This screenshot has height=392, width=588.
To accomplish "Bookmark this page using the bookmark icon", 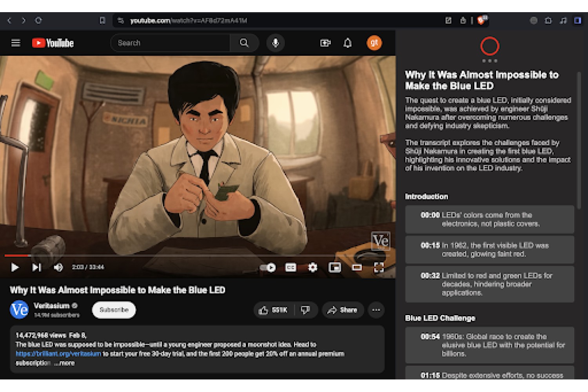I will click(102, 20).
